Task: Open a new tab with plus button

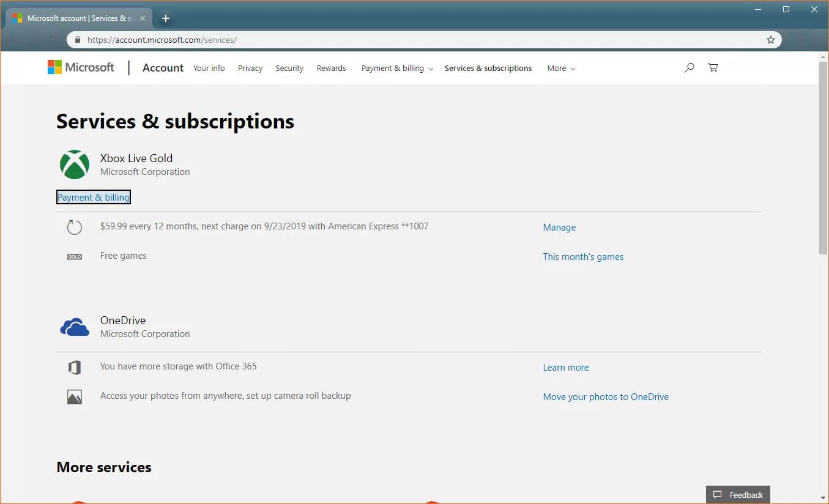Action: 165,18
